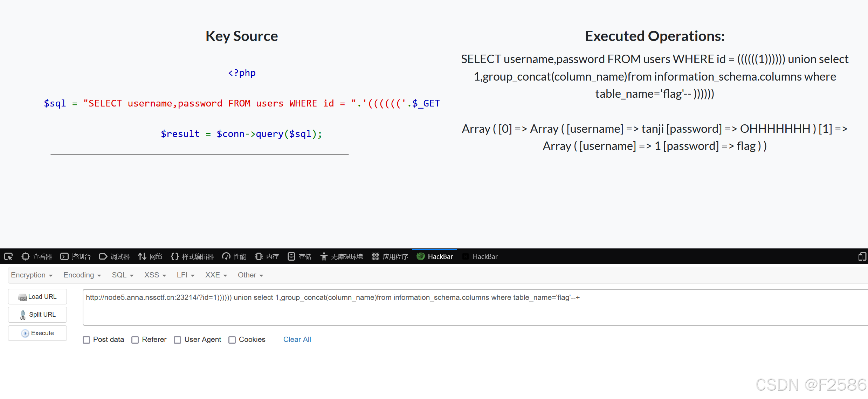Click the Execute button
This screenshot has height=399, width=868.
click(37, 333)
